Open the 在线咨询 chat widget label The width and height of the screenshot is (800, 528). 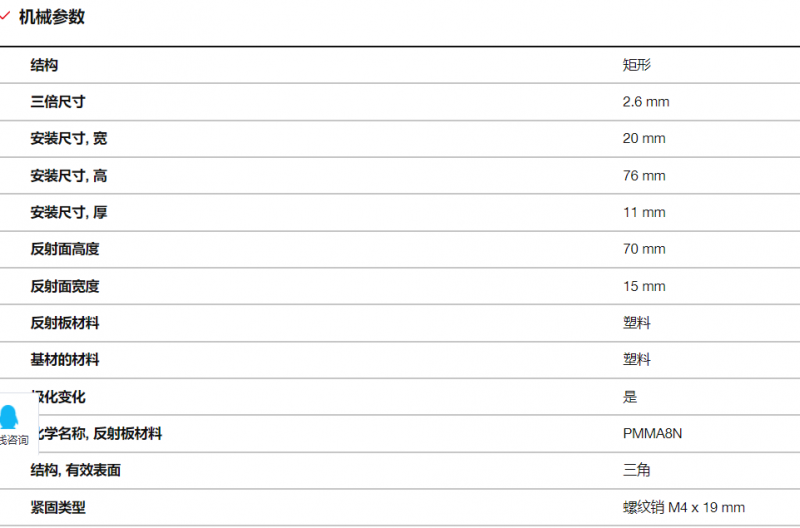(14, 440)
